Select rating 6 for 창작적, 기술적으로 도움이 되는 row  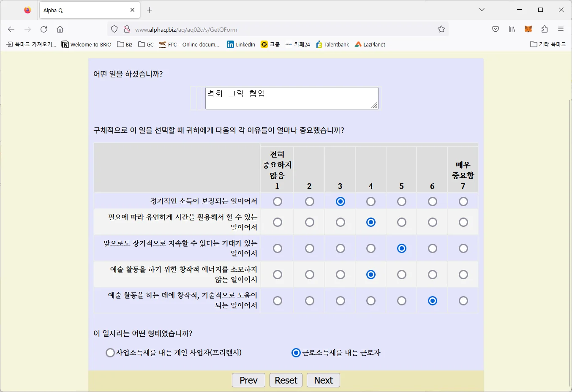[433, 301]
